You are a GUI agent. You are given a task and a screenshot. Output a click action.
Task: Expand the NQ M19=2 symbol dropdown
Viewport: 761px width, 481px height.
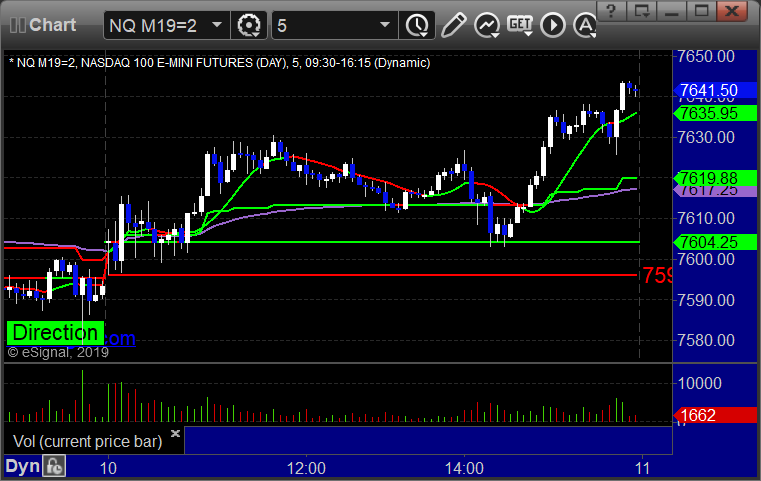pyautogui.click(x=217, y=25)
